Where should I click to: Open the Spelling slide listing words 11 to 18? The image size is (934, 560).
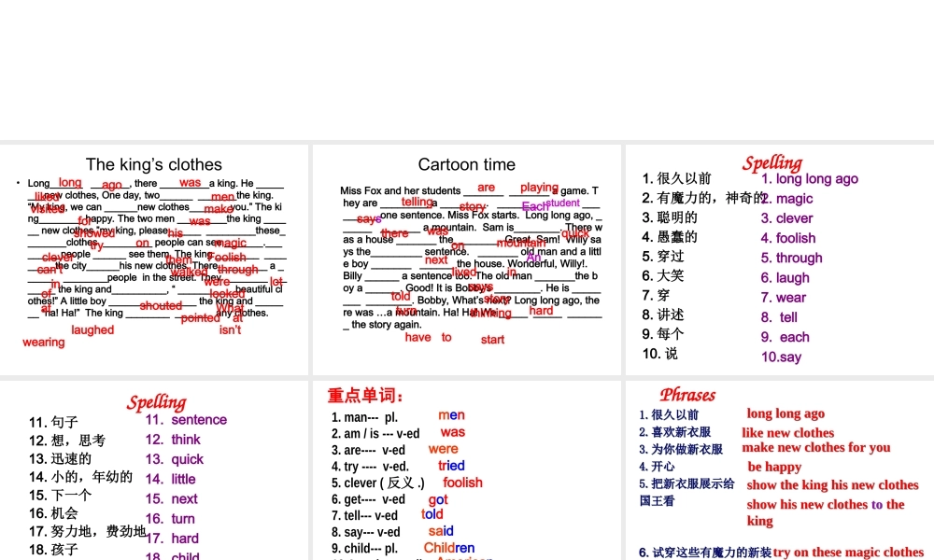[154, 470]
